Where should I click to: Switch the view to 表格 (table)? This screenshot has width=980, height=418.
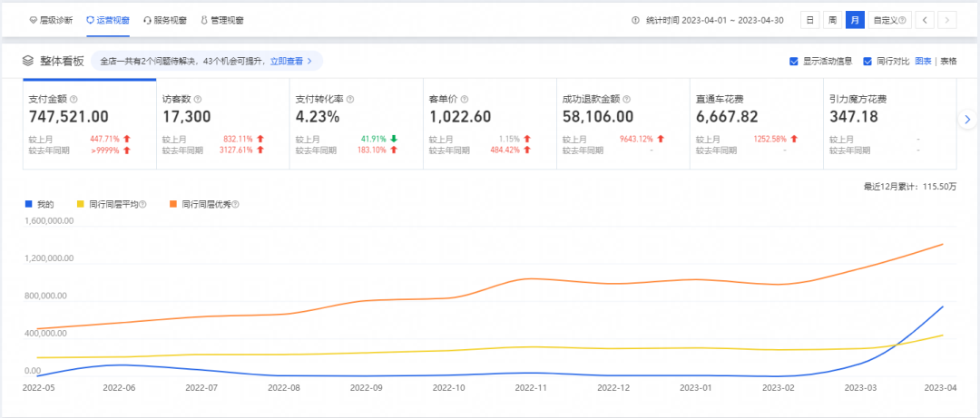[948, 62]
